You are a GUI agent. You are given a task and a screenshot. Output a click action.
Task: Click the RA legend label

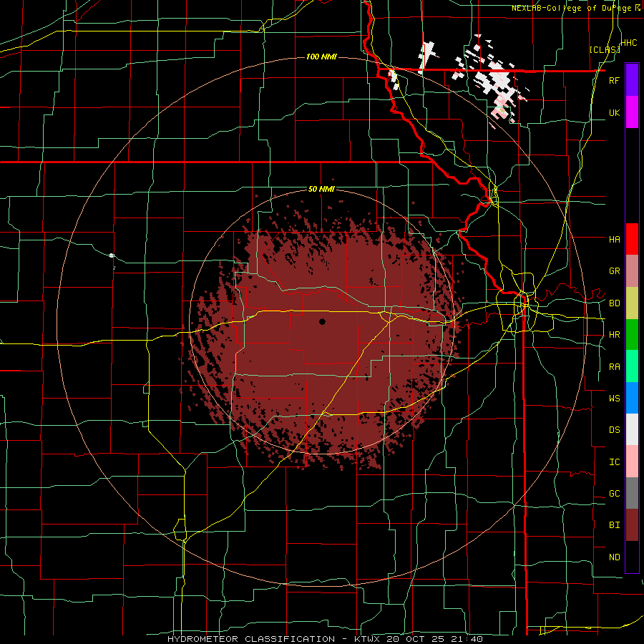614,367
